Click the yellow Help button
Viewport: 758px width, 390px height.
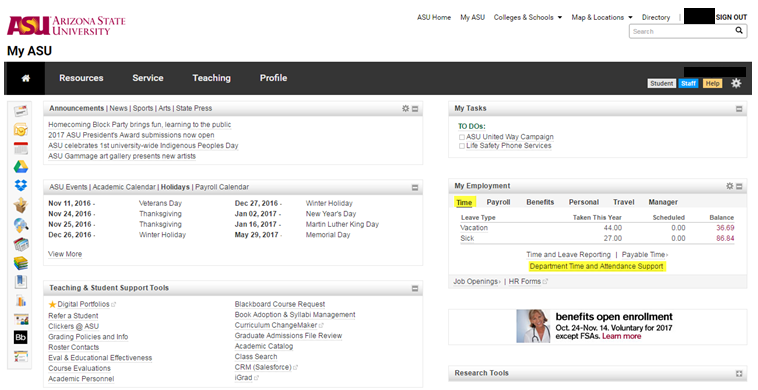click(x=712, y=84)
